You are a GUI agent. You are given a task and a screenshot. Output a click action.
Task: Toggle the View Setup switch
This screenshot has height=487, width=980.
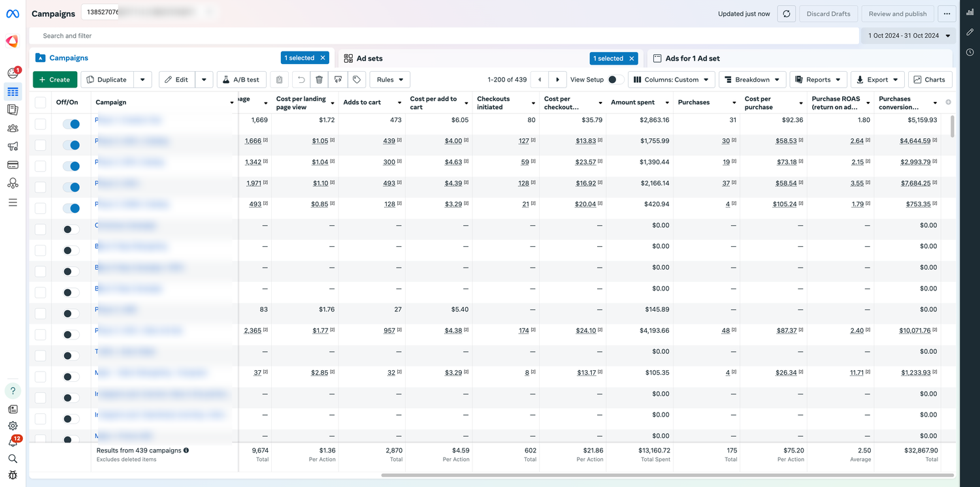tap(615, 80)
